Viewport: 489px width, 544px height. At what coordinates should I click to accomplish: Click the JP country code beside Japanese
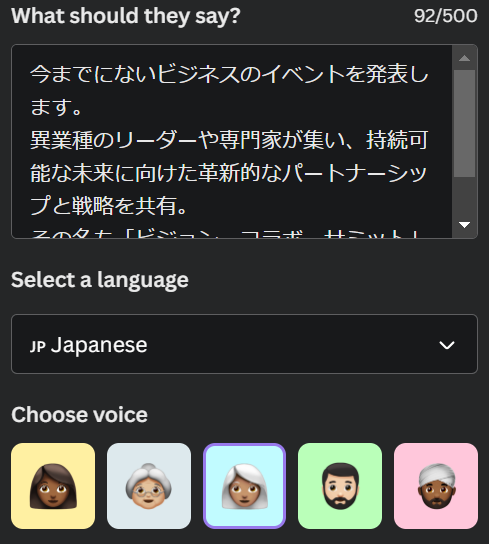(x=37, y=346)
